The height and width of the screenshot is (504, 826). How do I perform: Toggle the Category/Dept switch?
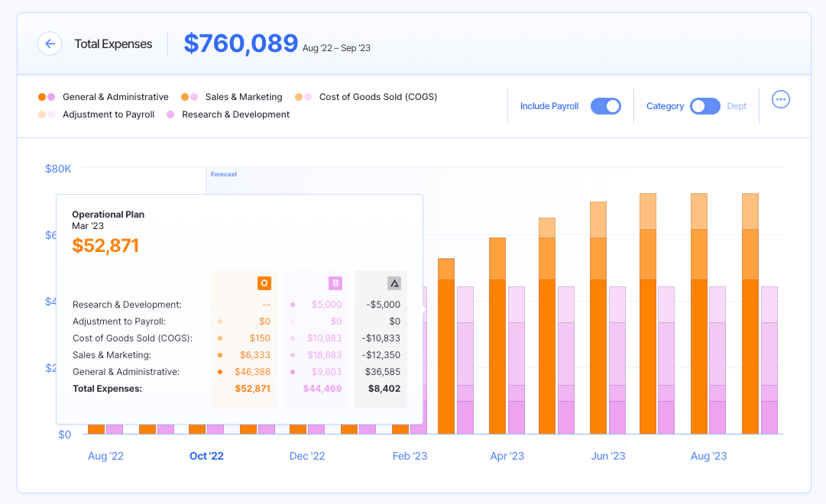(705, 106)
